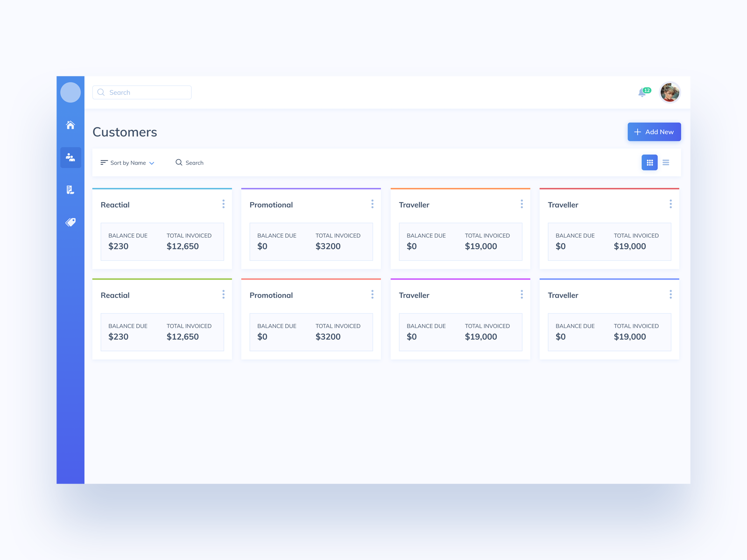Viewport: 747px width, 560px height.
Task: Open options menu on magenta-topped Traveller card
Action: click(x=522, y=294)
